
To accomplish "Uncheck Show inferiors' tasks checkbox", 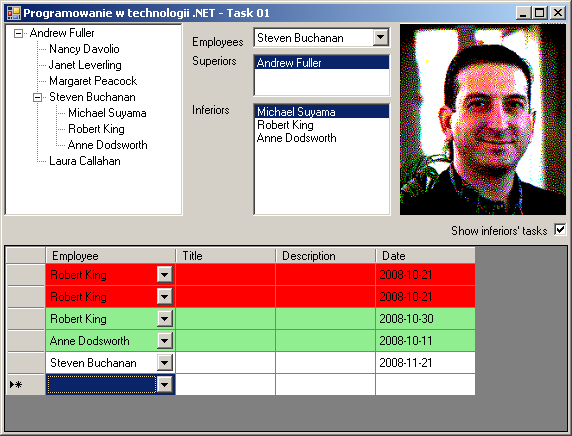I will click(x=560, y=230).
